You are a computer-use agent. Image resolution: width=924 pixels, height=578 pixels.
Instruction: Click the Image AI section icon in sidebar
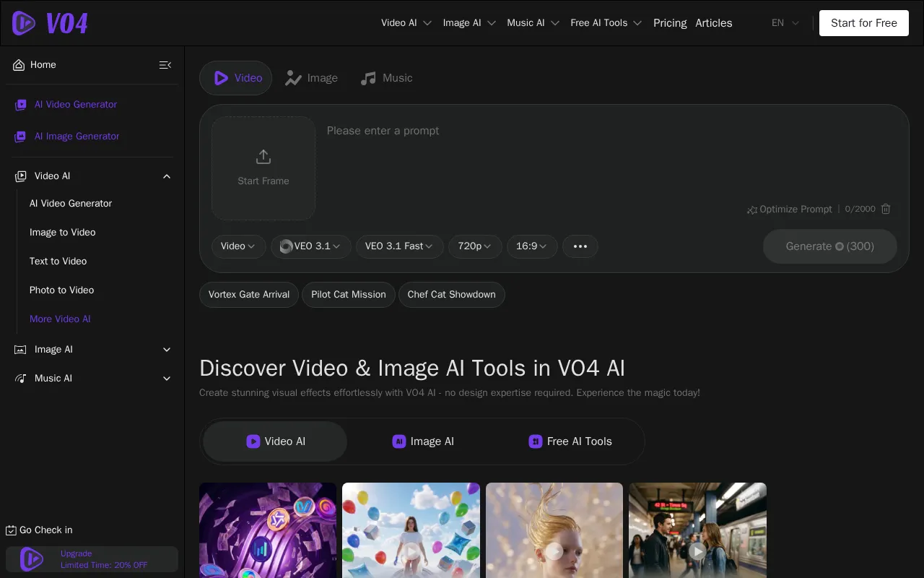pos(21,350)
